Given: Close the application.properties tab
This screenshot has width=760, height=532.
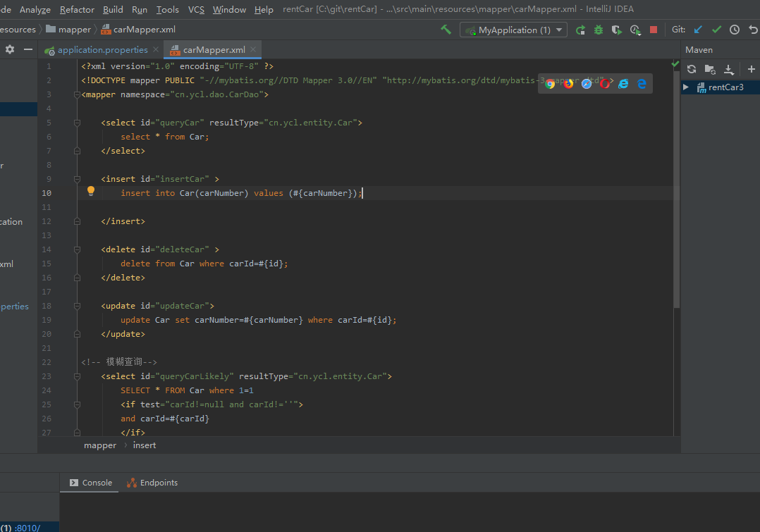Looking at the screenshot, I should coord(156,49).
